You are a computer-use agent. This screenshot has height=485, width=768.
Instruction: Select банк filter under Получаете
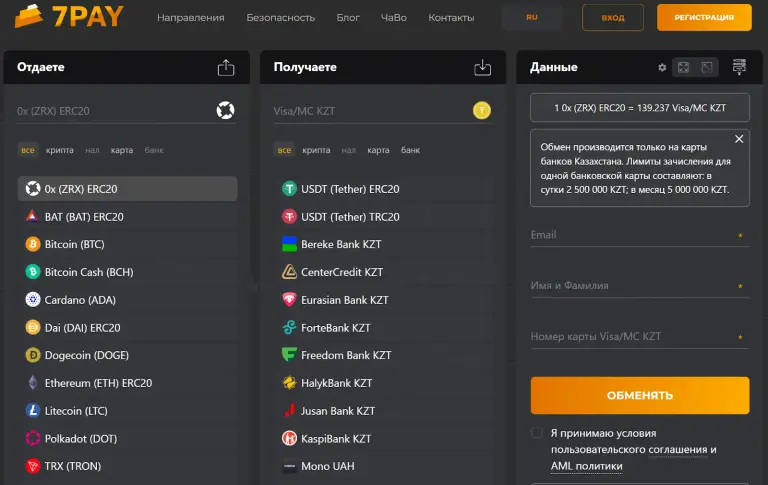pyautogui.click(x=410, y=150)
